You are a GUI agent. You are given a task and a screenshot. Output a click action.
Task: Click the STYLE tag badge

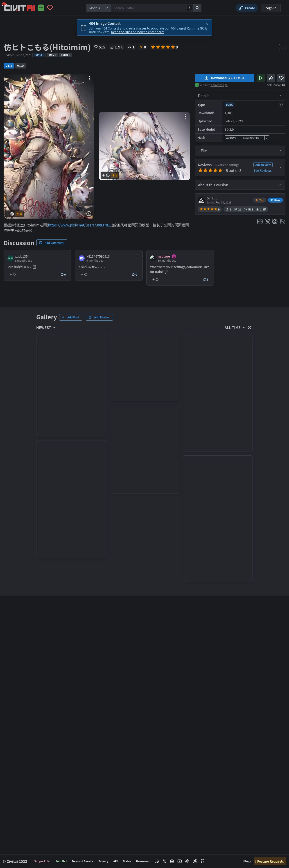pos(39,55)
